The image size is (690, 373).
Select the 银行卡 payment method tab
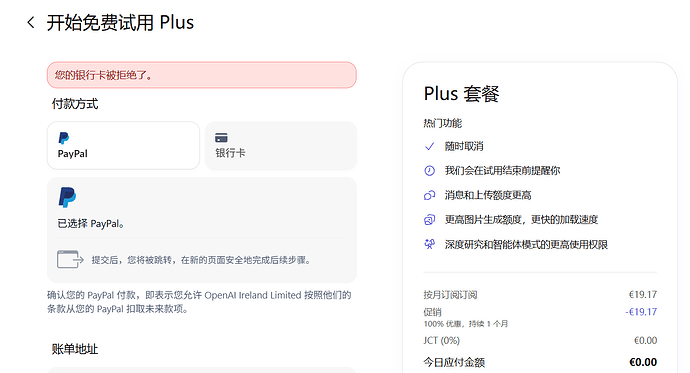[281, 146]
